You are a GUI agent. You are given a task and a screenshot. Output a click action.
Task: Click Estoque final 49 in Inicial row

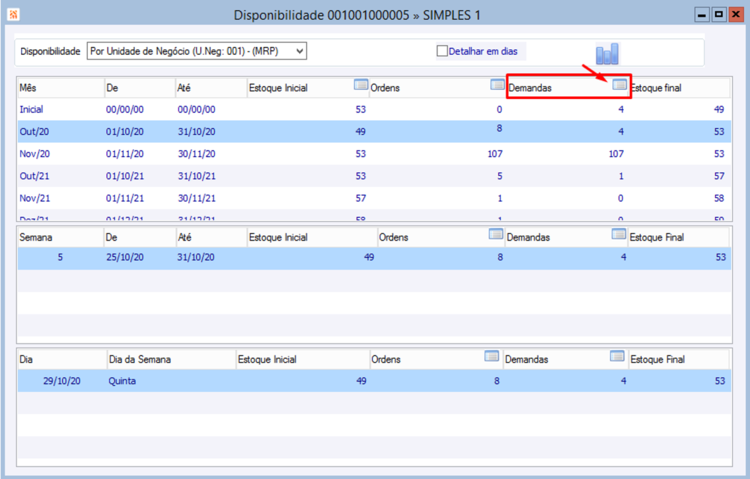coord(719,110)
